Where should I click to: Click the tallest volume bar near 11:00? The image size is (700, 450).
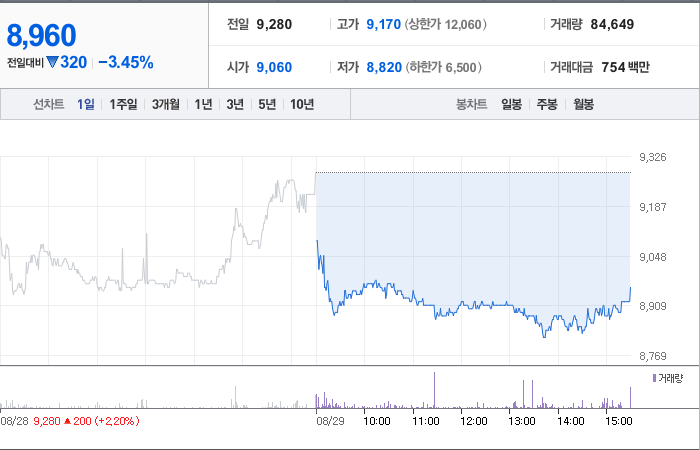tap(434, 390)
